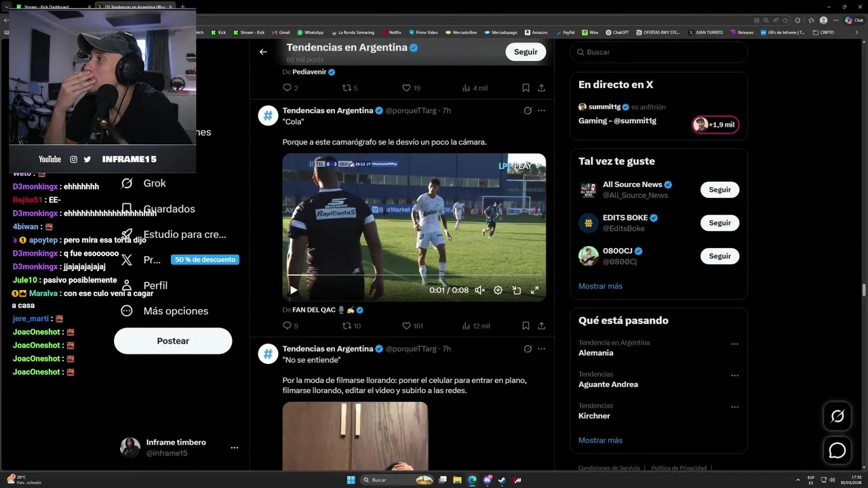Click the Grok icon on the "No se entiende" post

(528, 349)
